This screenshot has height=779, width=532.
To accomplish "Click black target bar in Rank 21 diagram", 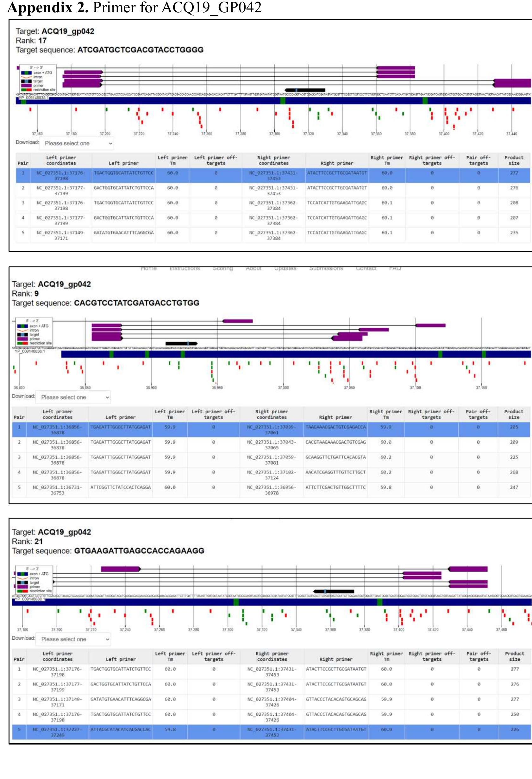I will (334, 591).
